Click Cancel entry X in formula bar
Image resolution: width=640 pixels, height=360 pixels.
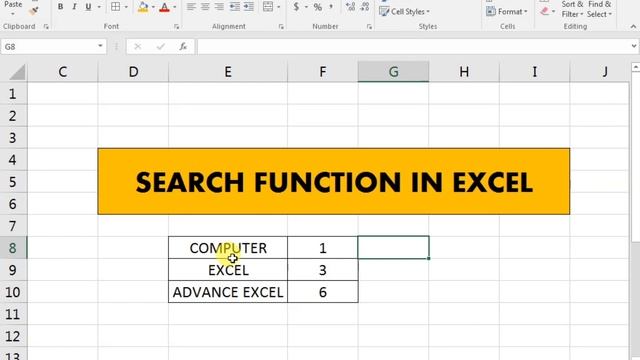138,47
